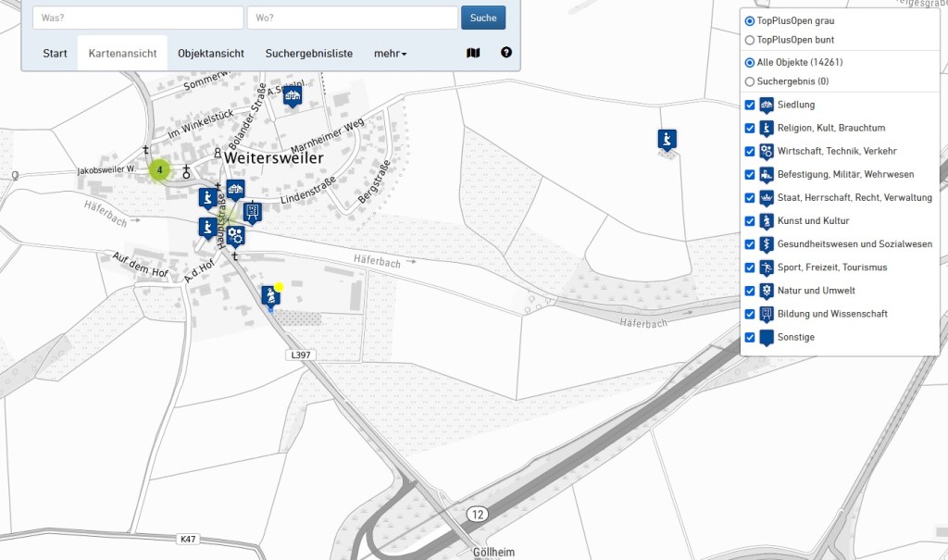Expand the mehr dropdown menu

(390, 54)
